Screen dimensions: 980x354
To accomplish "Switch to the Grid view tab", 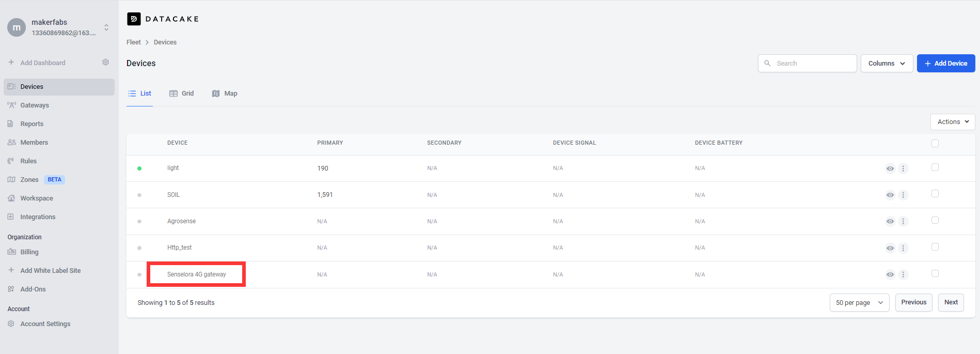I will point(181,94).
